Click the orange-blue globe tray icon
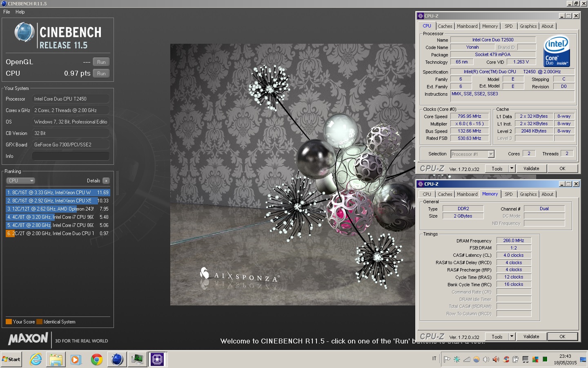This screenshot has height=368, width=588. point(477,359)
